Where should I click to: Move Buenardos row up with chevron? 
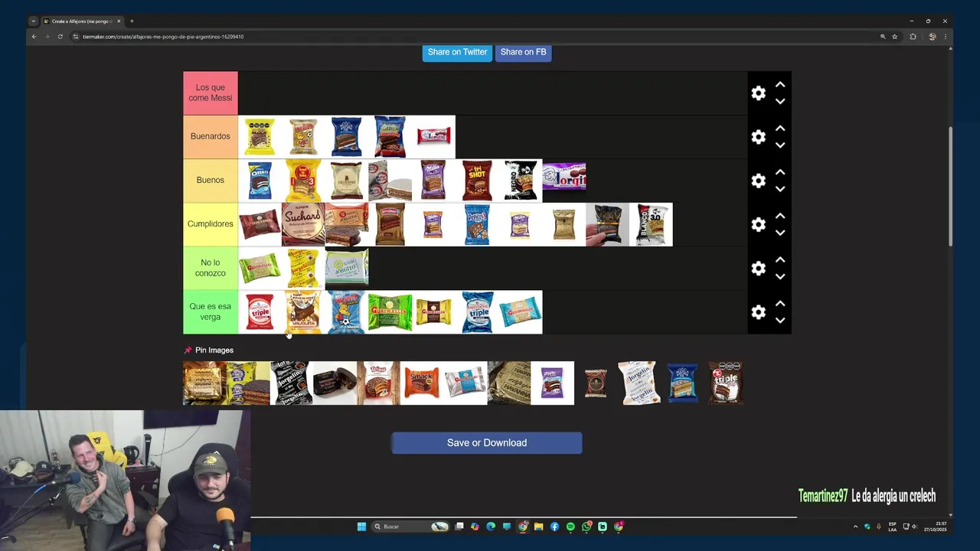779,129
